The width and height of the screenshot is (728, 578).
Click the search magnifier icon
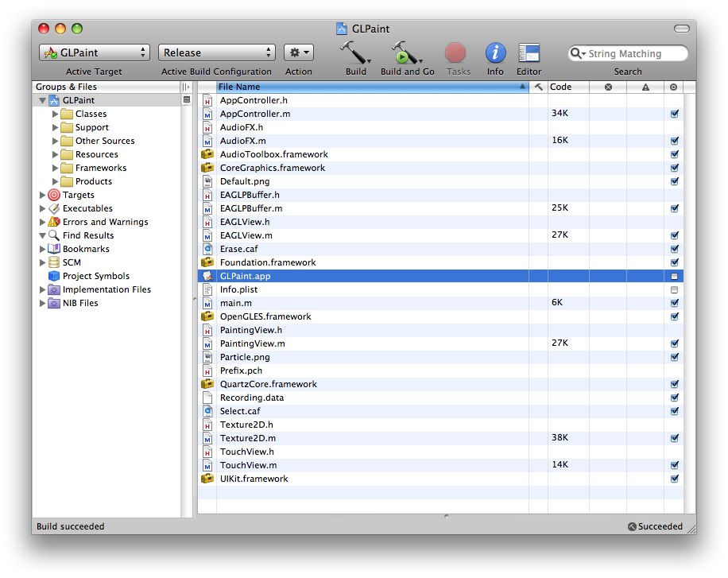pos(576,53)
